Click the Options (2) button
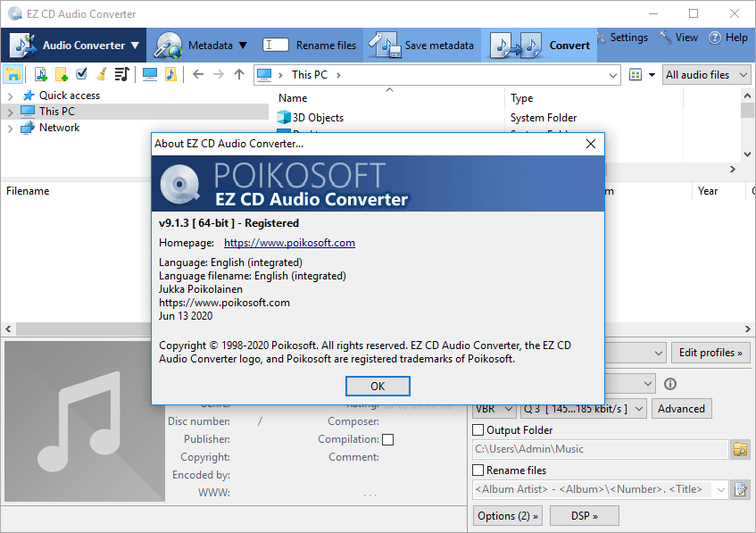The image size is (756, 533). (507, 516)
